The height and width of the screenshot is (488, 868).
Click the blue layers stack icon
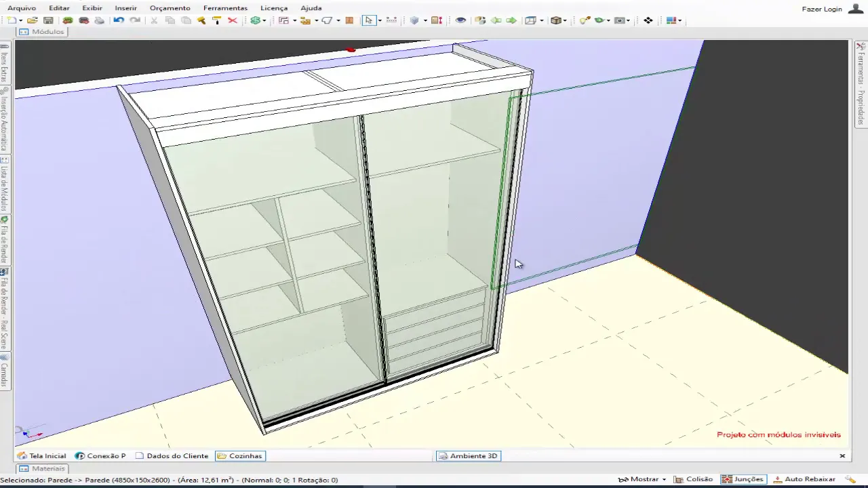coord(414,20)
